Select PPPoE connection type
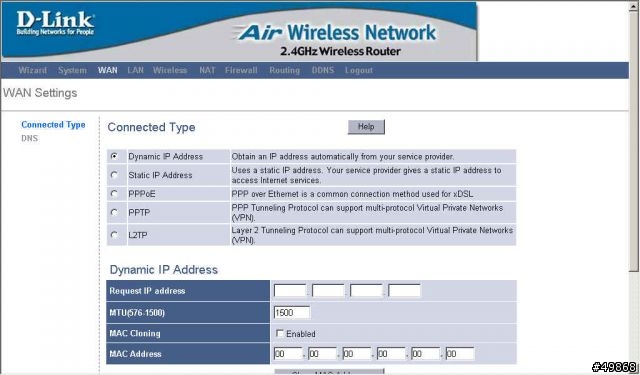640x375 pixels. [x=115, y=194]
